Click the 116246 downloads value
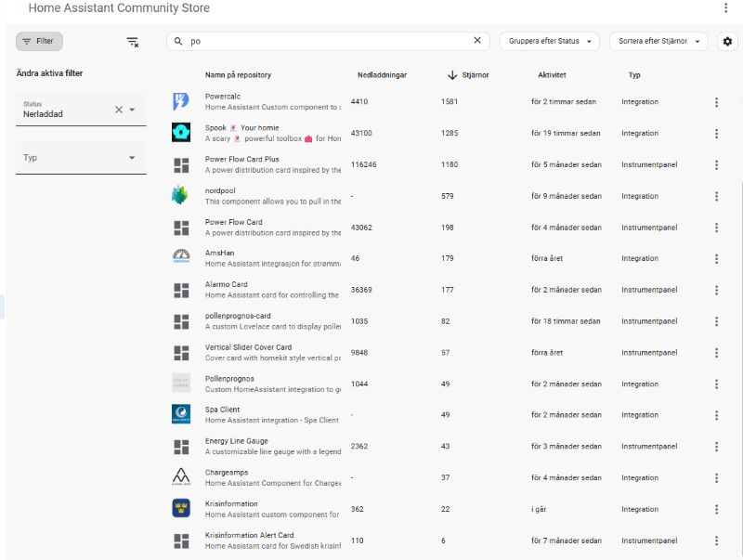743x560 pixels. tap(363, 164)
